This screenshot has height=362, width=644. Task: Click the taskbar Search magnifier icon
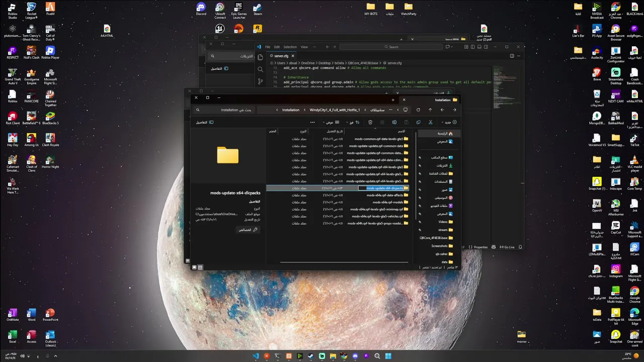tap(377, 356)
